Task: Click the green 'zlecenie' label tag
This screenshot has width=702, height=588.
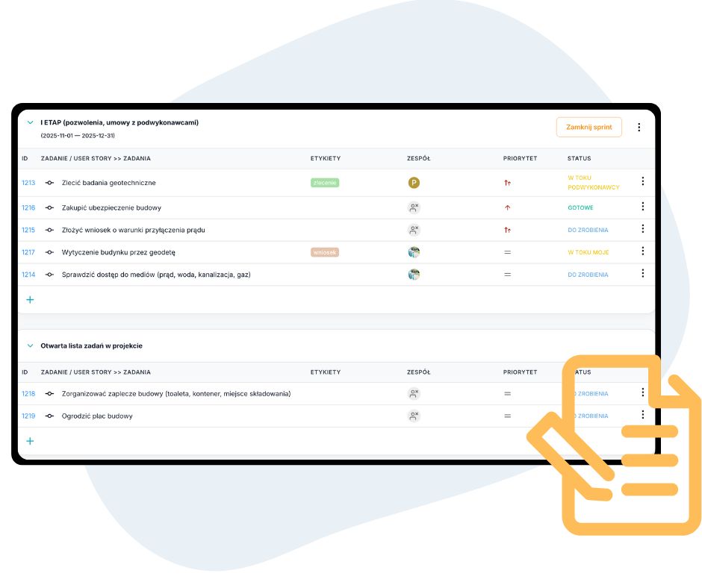Action: coord(325,183)
